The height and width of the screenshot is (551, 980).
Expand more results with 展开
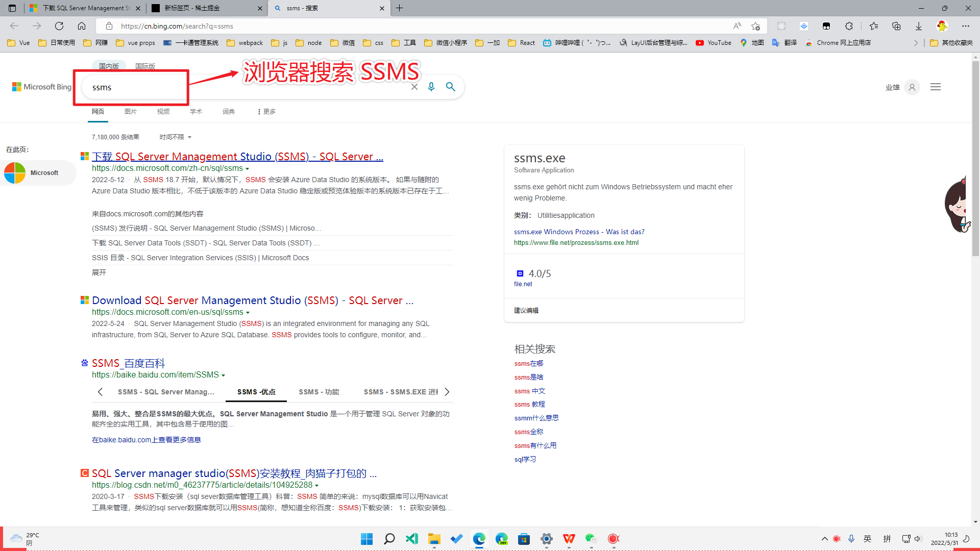click(99, 272)
